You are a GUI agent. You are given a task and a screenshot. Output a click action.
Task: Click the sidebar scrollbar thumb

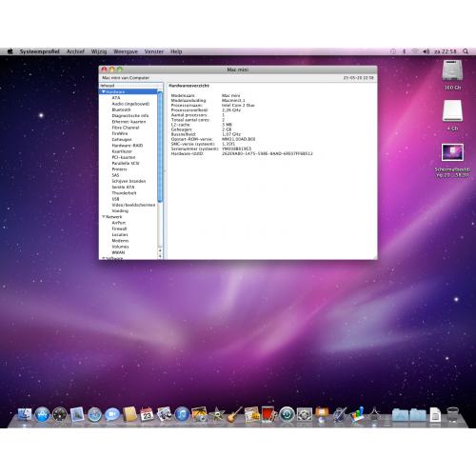(160, 146)
